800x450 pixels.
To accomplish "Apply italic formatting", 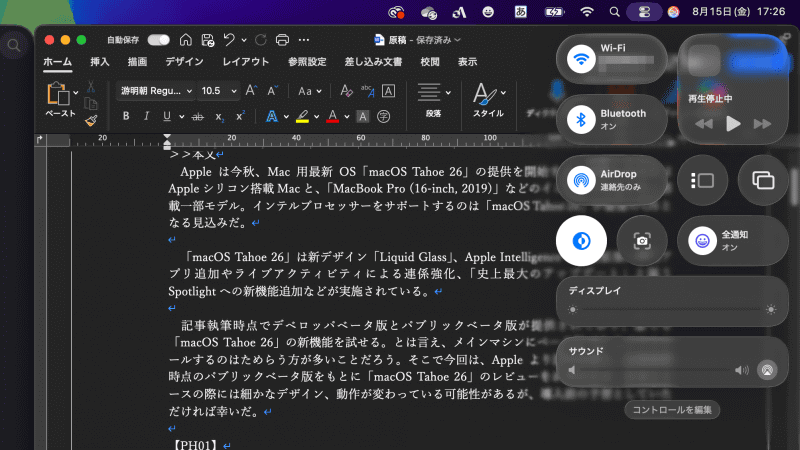I will [146, 116].
